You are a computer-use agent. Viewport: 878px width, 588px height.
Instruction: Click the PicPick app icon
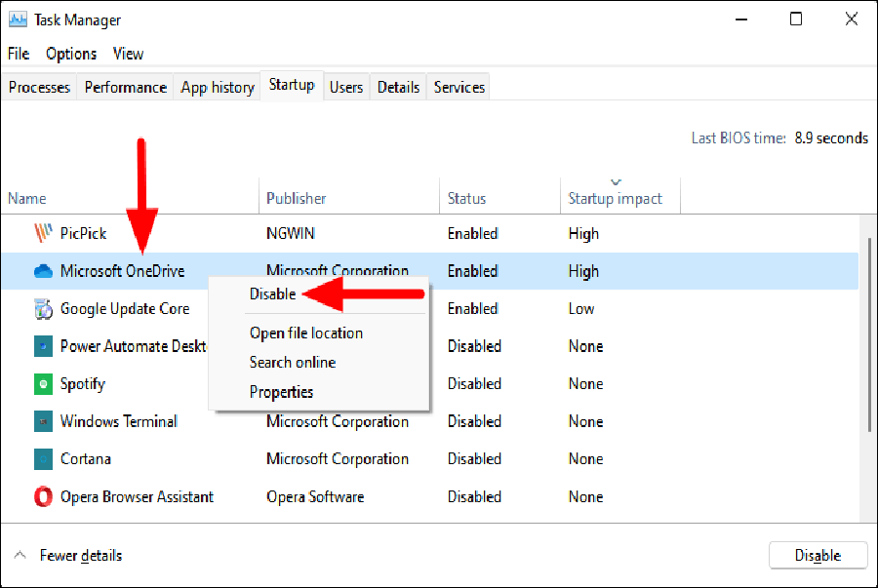coord(43,233)
